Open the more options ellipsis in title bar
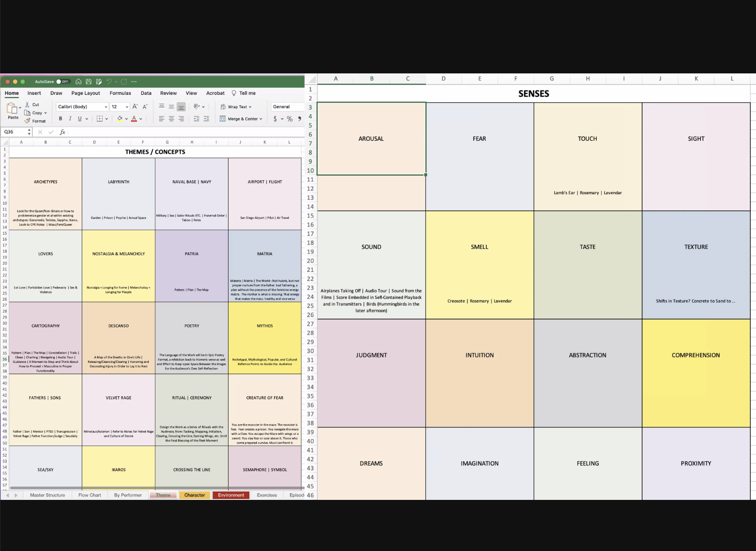This screenshot has height=551, width=756. tap(134, 82)
